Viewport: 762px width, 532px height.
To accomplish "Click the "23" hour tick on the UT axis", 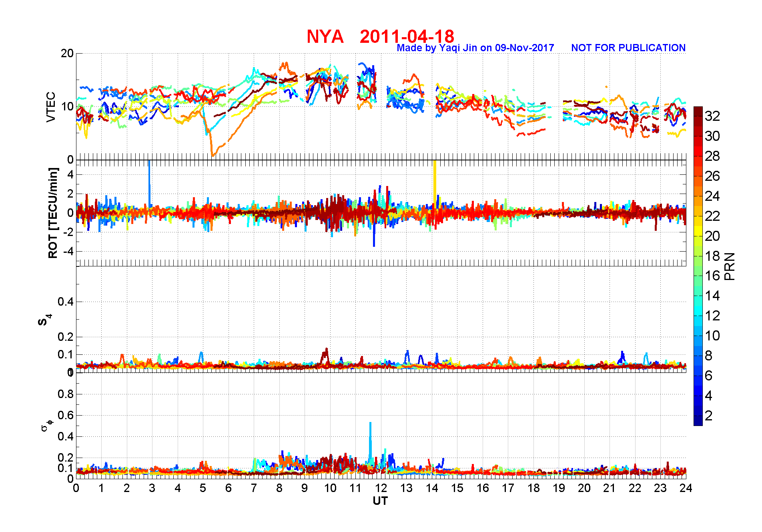I will coord(660,488).
